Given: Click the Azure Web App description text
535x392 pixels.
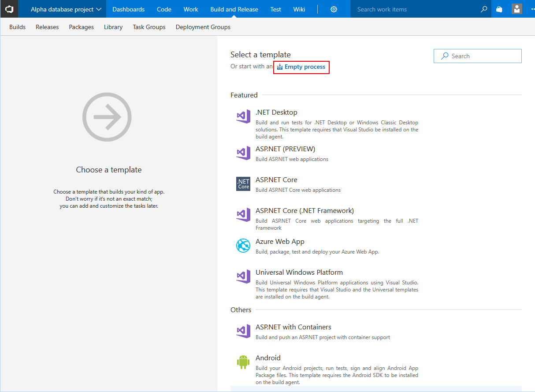Looking at the screenshot, I should [x=317, y=252].
